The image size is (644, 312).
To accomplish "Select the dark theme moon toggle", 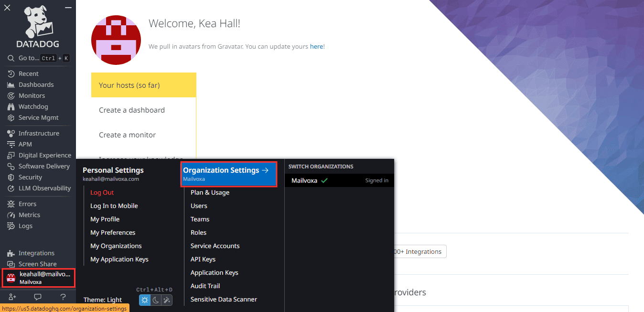I will [x=156, y=300].
